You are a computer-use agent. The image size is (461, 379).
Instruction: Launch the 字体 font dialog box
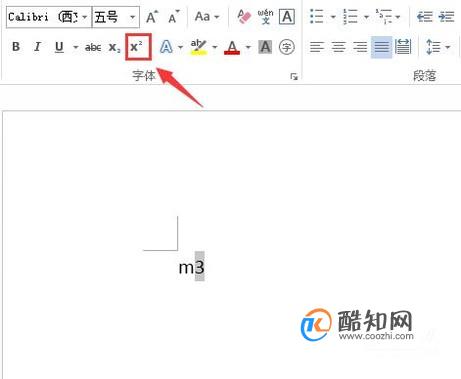(x=294, y=77)
